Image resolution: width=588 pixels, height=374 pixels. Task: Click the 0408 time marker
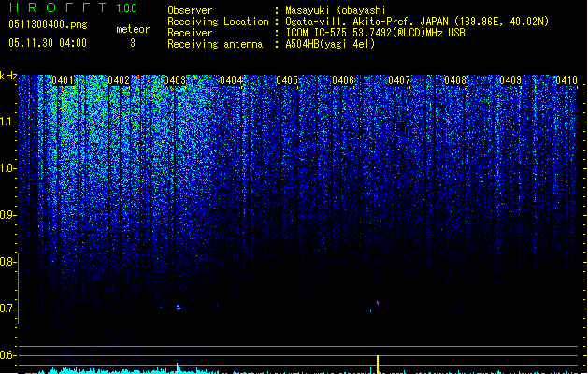[455, 80]
